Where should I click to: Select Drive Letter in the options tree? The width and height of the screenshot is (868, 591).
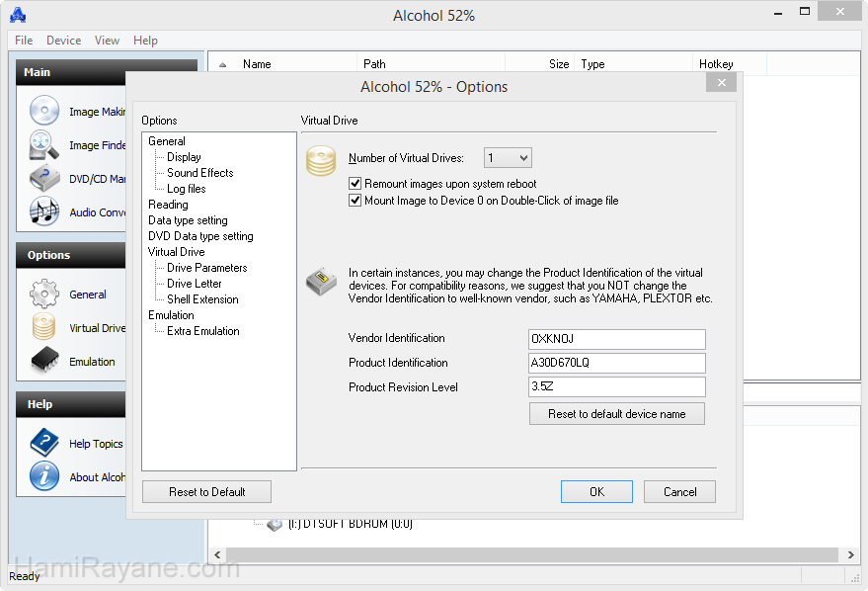[x=195, y=284]
